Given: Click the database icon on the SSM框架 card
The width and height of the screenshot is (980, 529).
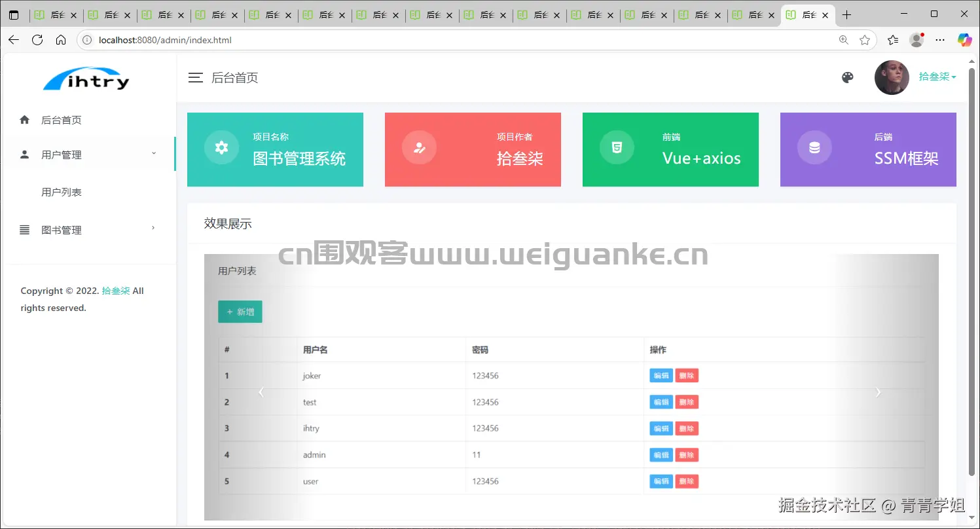Looking at the screenshot, I should (x=814, y=147).
